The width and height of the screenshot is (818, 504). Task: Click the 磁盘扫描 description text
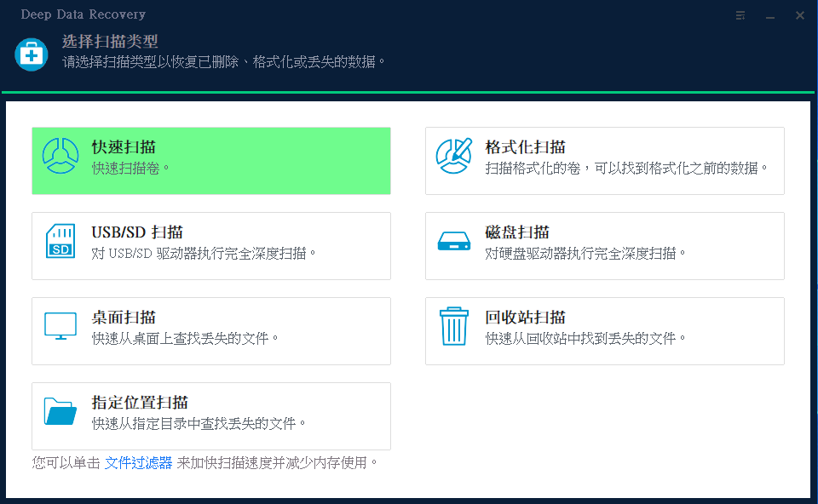pos(585,253)
